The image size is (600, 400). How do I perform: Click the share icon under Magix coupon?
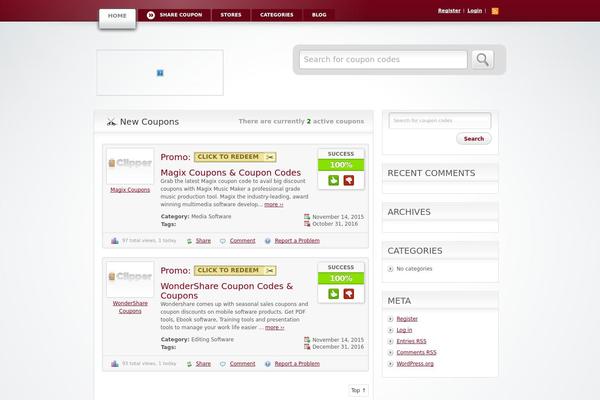189,241
